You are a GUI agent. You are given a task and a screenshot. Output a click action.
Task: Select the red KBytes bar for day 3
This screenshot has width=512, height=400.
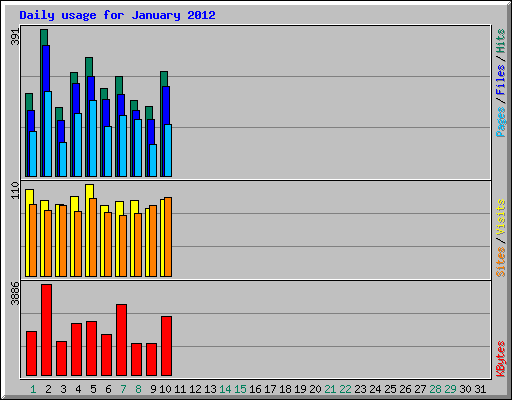pyautogui.click(x=61, y=358)
